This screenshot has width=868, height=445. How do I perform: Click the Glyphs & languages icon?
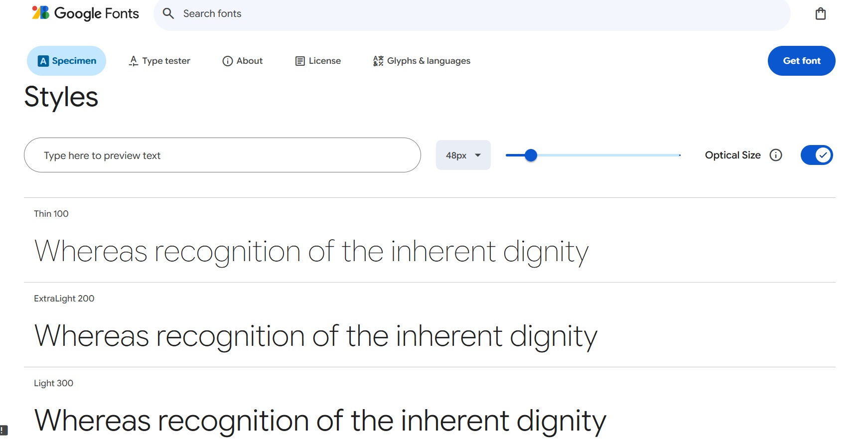(378, 61)
